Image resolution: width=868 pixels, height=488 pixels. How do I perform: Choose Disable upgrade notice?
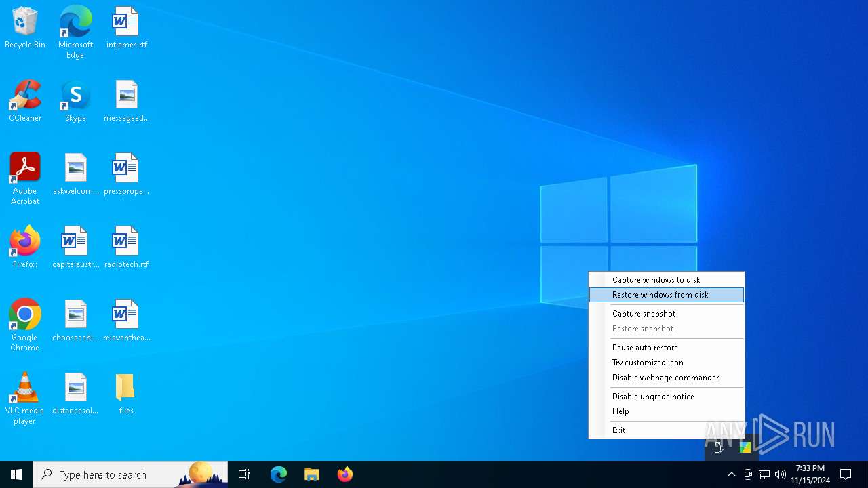point(667,396)
